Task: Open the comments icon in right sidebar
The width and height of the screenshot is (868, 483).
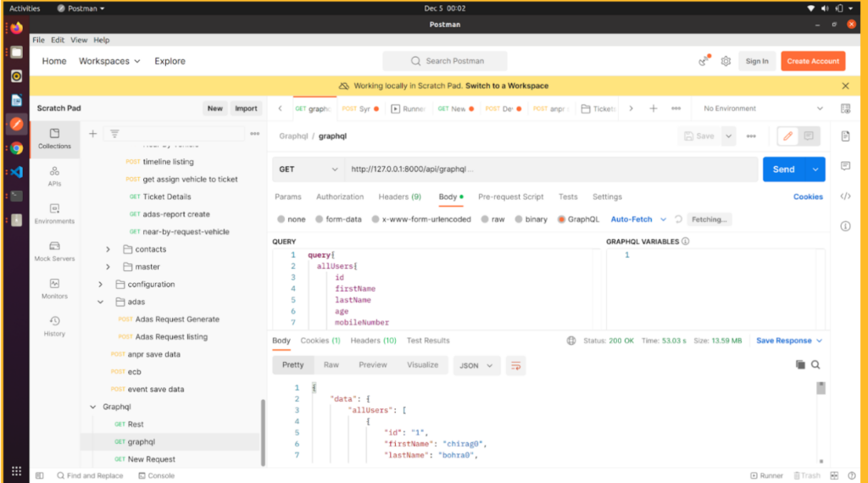Action: pyautogui.click(x=845, y=166)
